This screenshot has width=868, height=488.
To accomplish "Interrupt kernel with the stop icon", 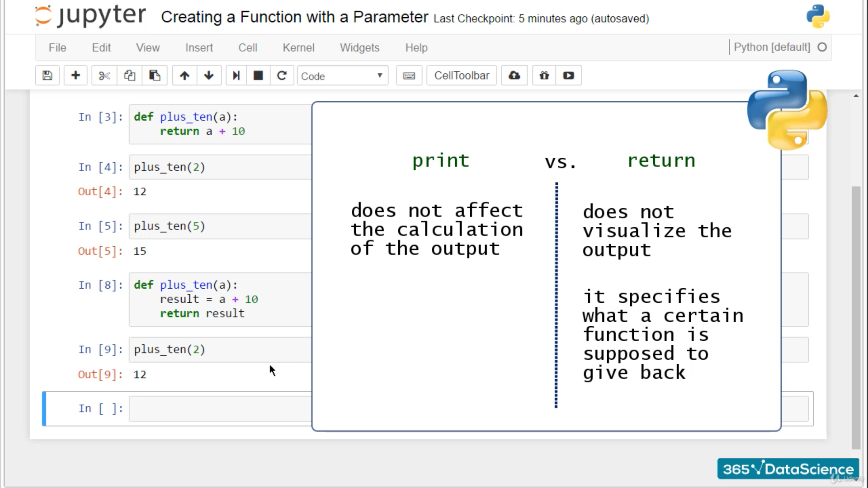I will (x=258, y=75).
